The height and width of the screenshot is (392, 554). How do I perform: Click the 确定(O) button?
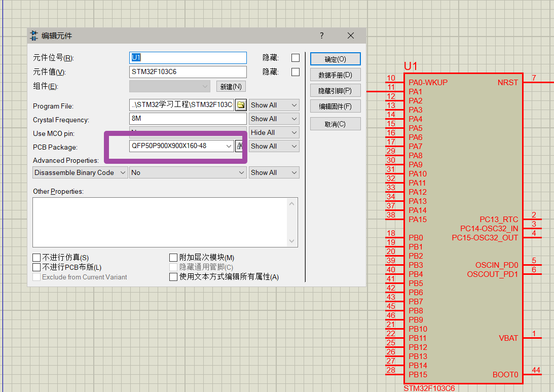click(x=335, y=59)
